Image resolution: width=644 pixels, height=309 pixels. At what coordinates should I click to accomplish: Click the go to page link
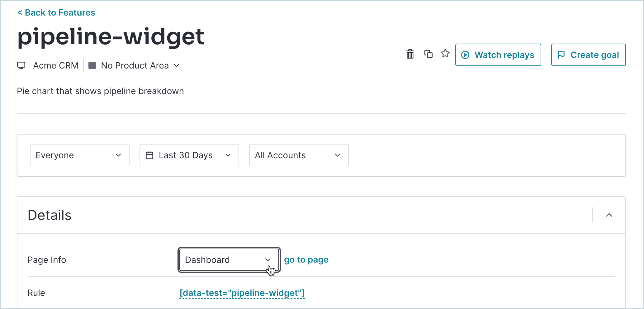[306, 260]
